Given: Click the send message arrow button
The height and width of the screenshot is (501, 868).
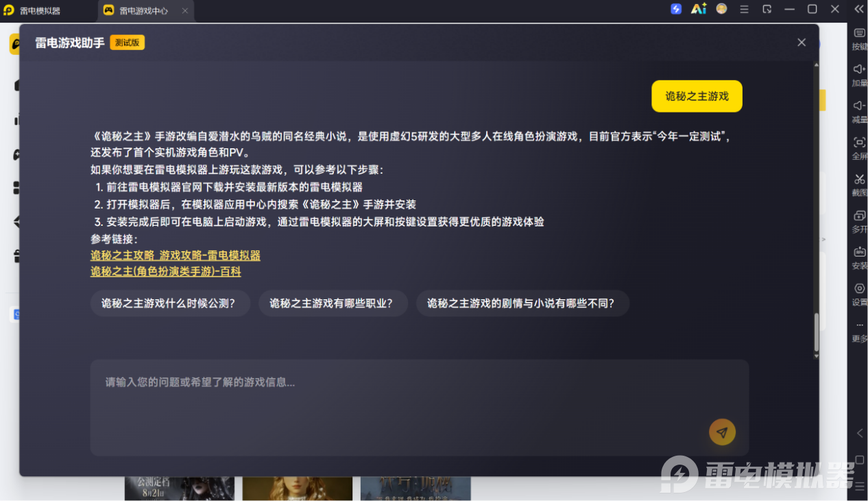Looking at the screenshot, I should [722, 432].
